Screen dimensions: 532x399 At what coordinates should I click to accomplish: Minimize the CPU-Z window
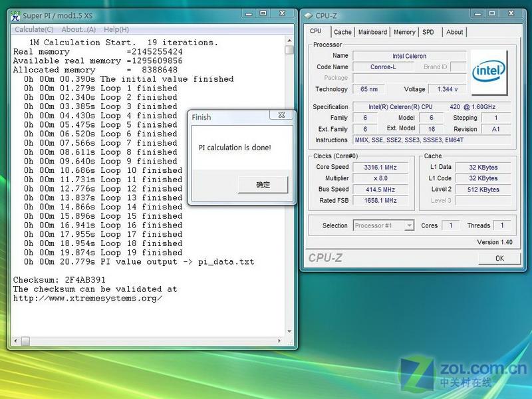click(477, 14)
